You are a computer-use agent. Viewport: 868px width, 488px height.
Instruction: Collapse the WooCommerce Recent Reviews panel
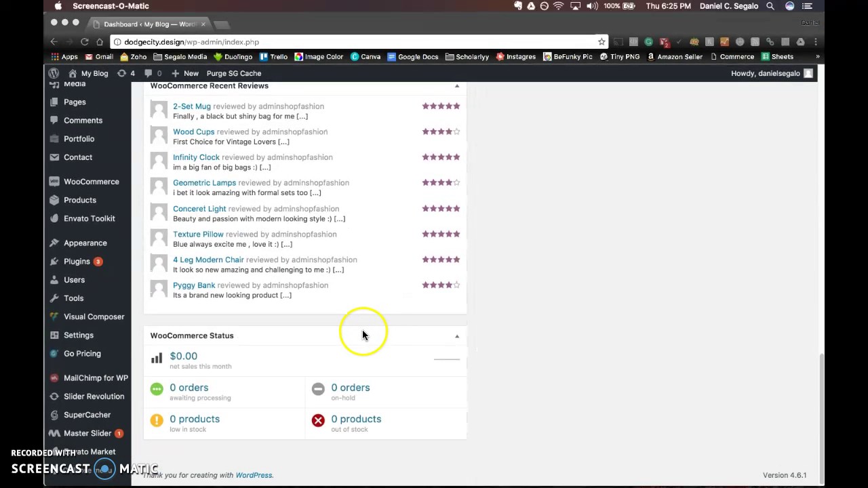coord(457,86)
